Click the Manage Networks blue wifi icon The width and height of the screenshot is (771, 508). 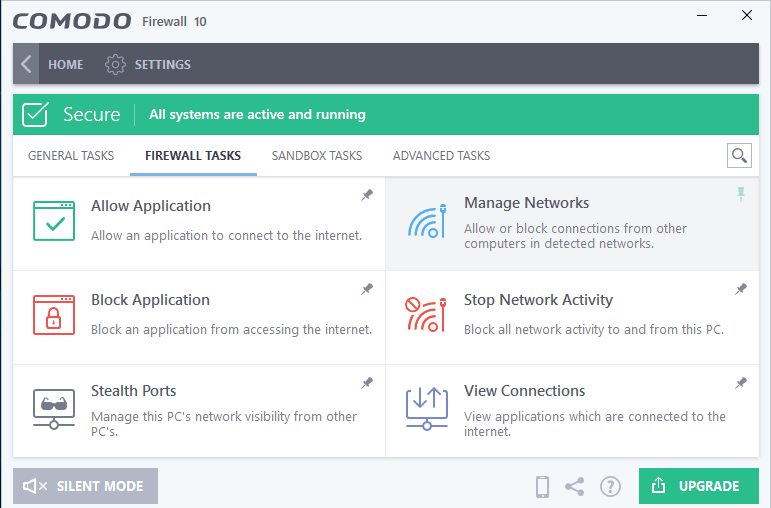(x=427, y=221)
